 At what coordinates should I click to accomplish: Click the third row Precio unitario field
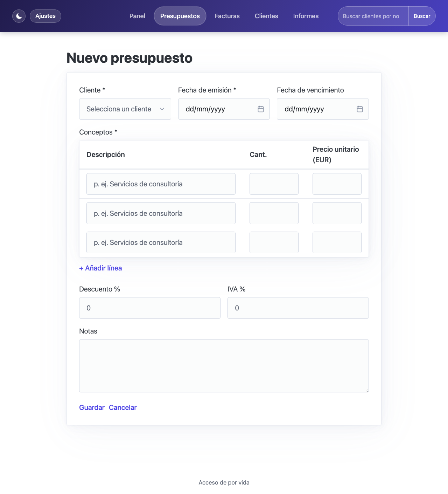[337, 242]
